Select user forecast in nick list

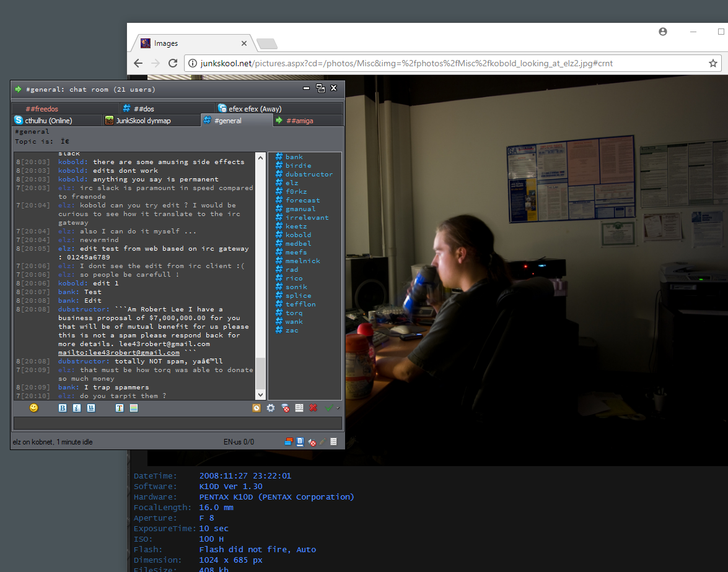[x=303, y=200]
